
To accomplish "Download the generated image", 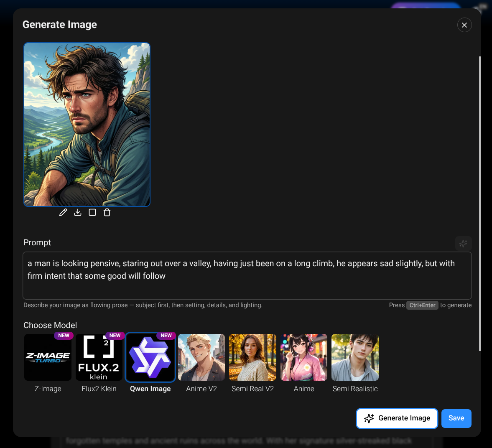I will click(78, 212).
